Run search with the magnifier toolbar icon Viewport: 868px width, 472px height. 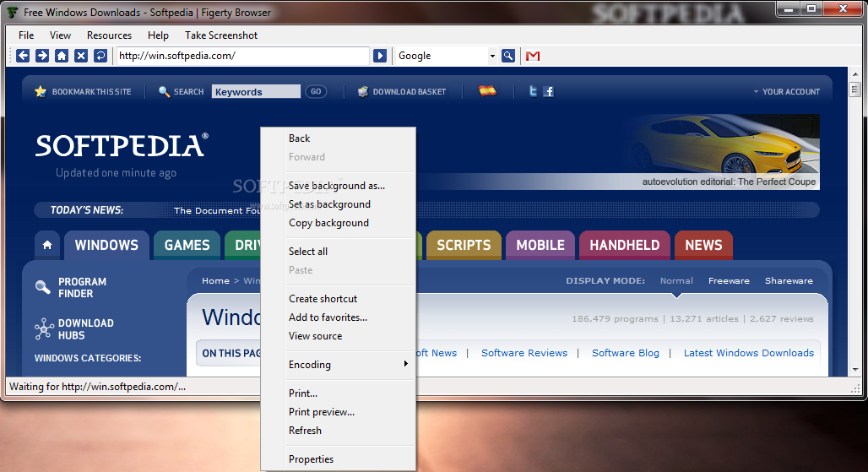tap(508, 56)
